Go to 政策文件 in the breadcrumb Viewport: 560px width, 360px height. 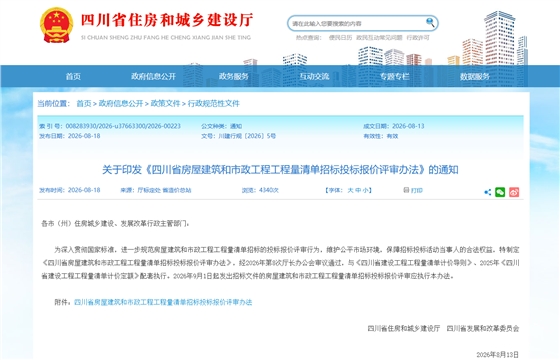click(165, 104)
